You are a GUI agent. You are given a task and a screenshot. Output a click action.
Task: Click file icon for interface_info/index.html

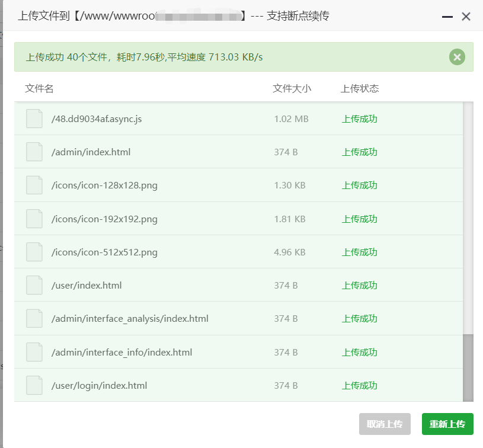34,353
